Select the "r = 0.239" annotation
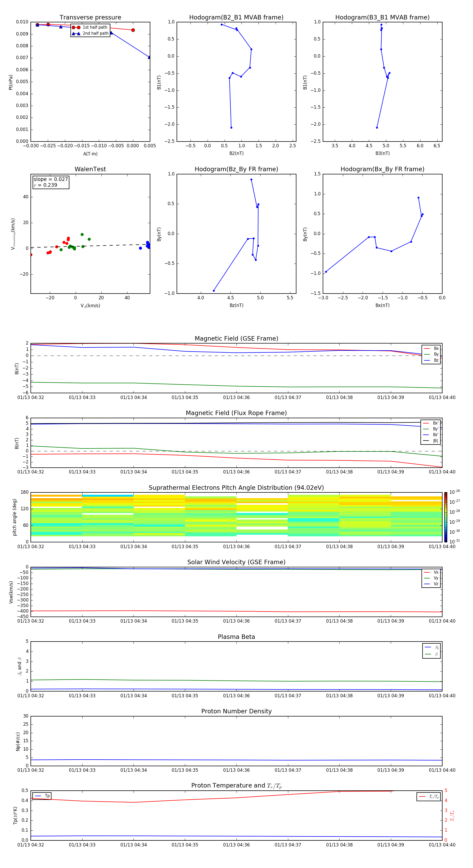Screen dimensions: 473x868 point(45,185)
